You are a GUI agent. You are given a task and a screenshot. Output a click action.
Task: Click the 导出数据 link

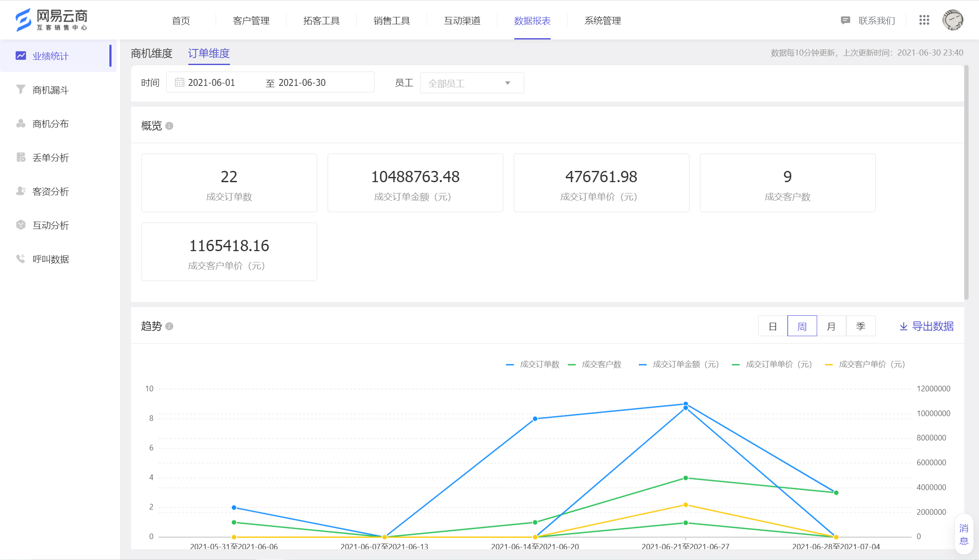click(x=926, y=326)
